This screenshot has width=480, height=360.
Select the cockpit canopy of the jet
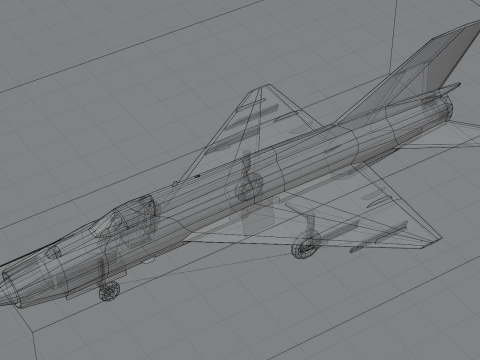pos(123,216)
